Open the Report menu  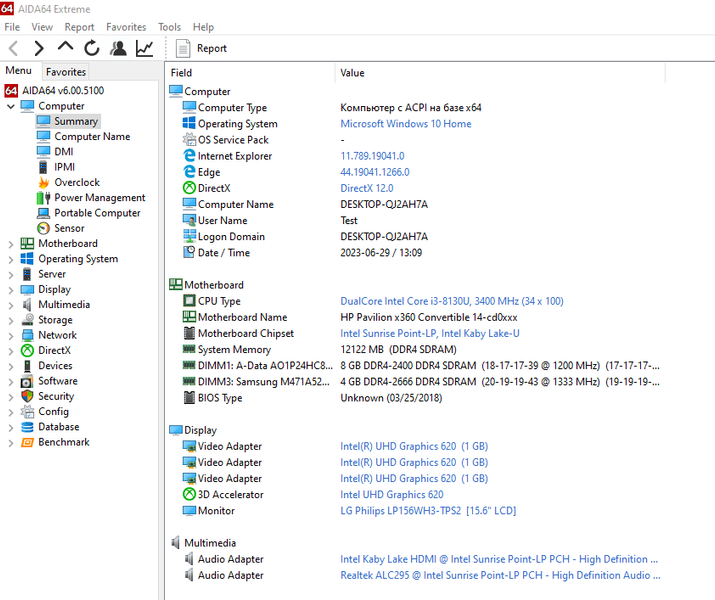click(79, 27)
